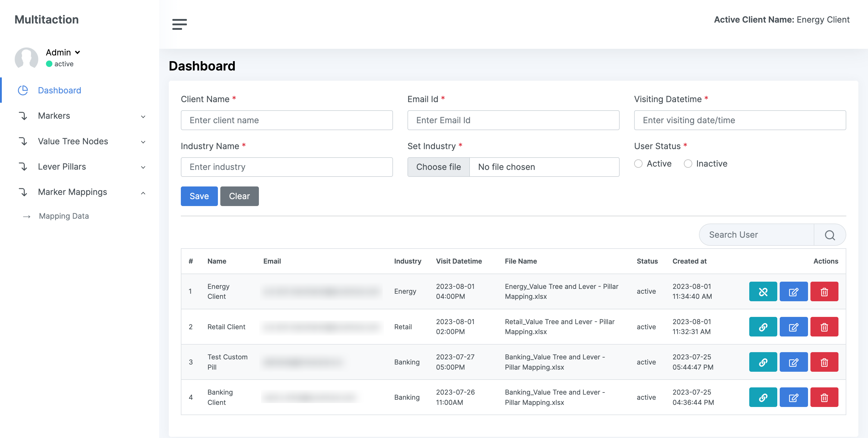Select the Active user status
868x438 pixels.
point(638,164)
